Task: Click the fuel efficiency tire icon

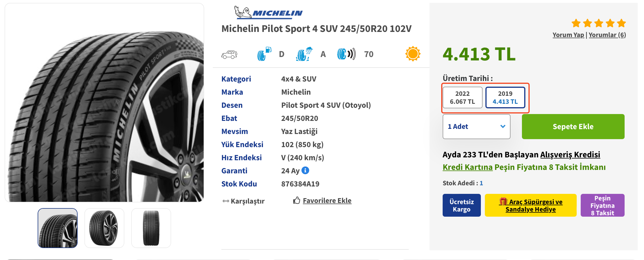Action: click(x=264, y=54)
